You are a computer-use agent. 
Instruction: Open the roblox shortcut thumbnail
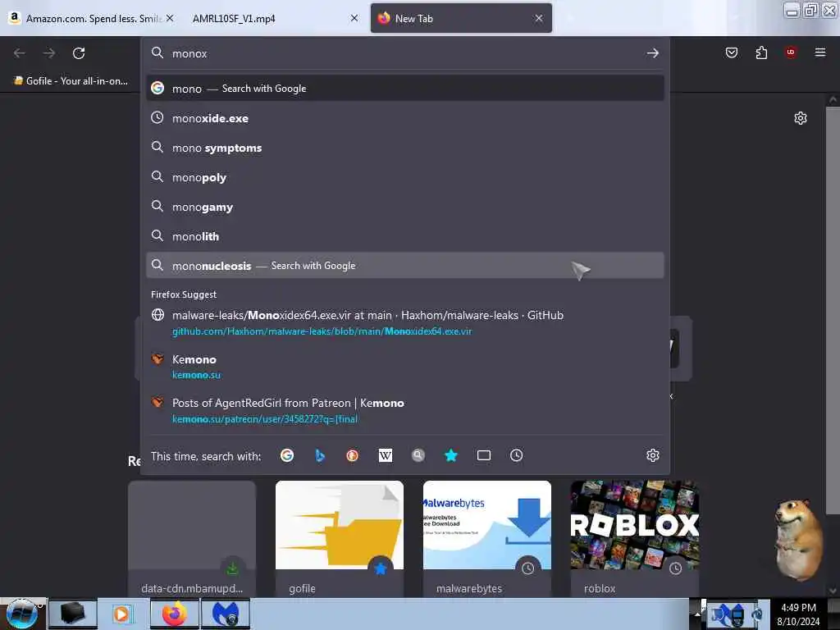coord(635,538)
